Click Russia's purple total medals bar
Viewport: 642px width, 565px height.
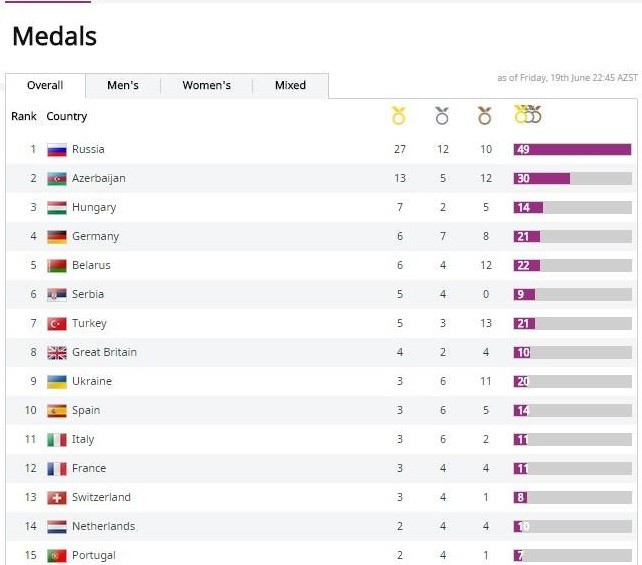click(x=572, y=150)
